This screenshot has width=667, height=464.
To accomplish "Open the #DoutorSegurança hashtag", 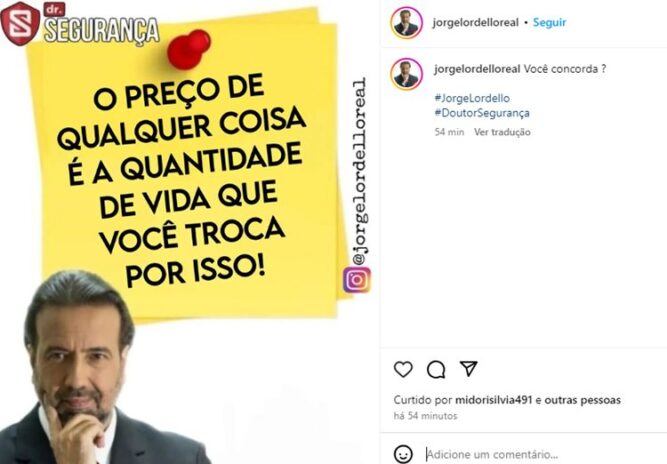I will pos(482,113).
